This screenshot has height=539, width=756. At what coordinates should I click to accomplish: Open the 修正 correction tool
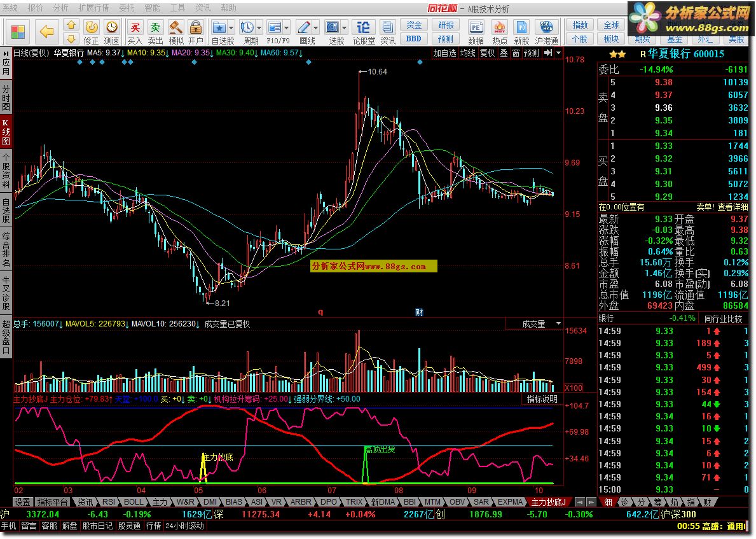tap(91, 32)
